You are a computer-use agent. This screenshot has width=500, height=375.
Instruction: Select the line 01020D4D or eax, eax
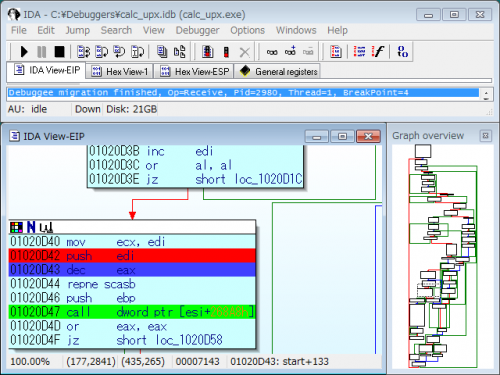click(x=132, y=326)
